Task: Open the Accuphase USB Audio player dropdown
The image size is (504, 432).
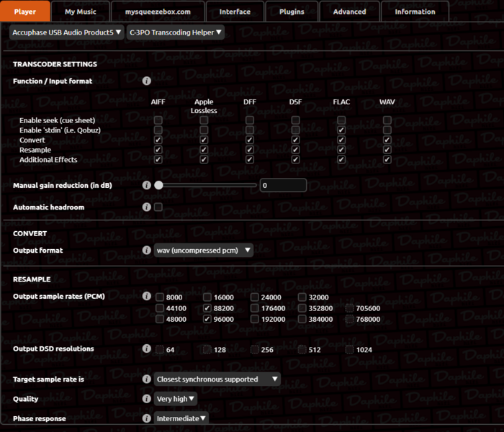Action: point(66,32)
